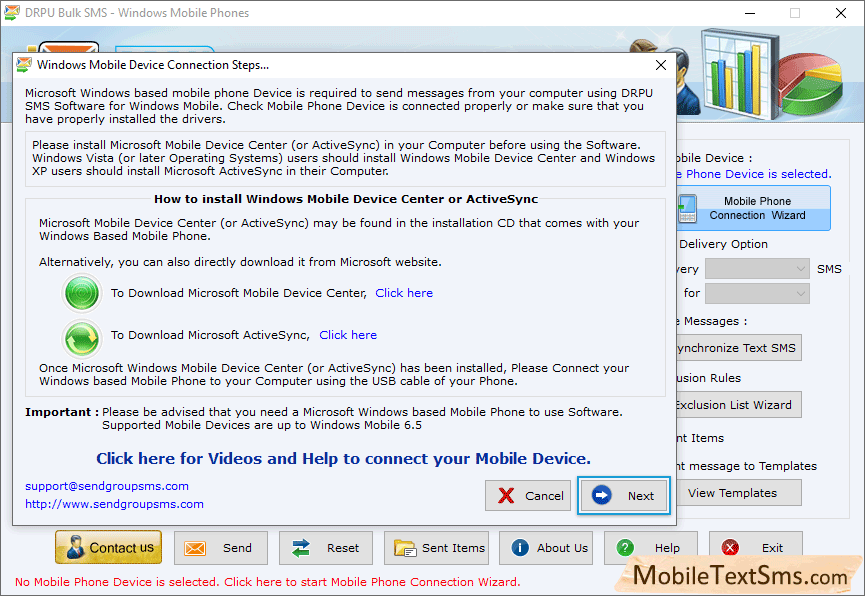Download Microsoft ActiveSync via Click here link

(348, 335)
